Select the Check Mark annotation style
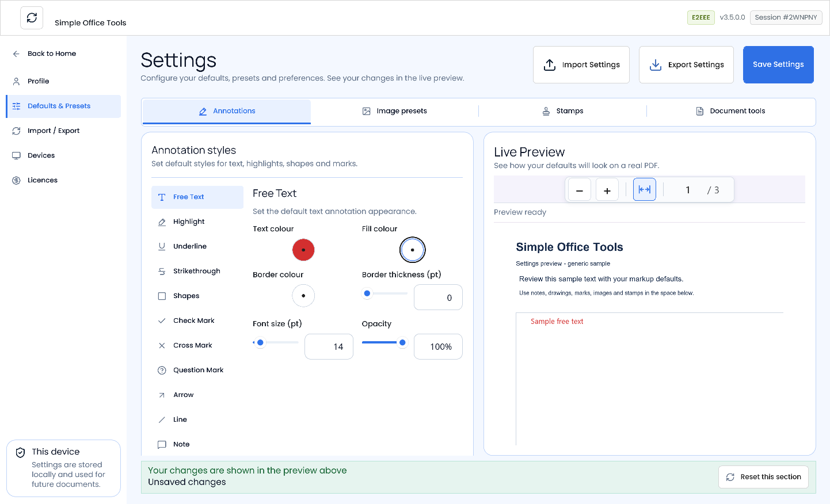 tap(197, 320)
